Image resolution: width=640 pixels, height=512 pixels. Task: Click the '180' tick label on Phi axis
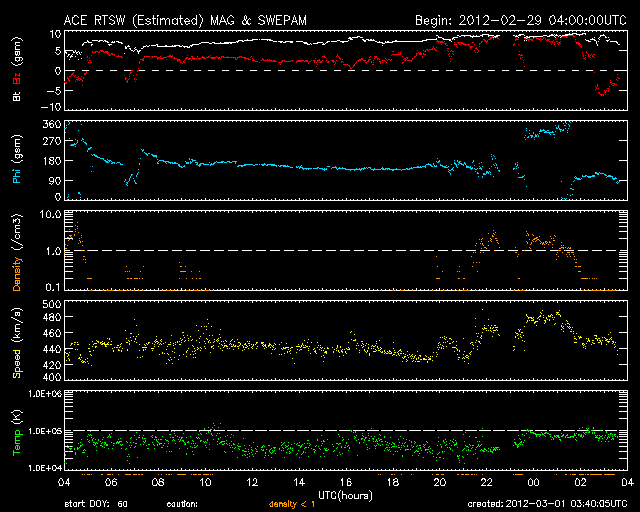point(52,160)
